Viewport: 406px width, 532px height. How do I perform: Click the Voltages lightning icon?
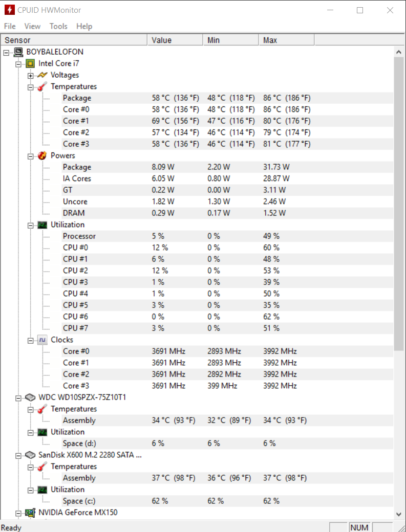[x=42, y=75]
